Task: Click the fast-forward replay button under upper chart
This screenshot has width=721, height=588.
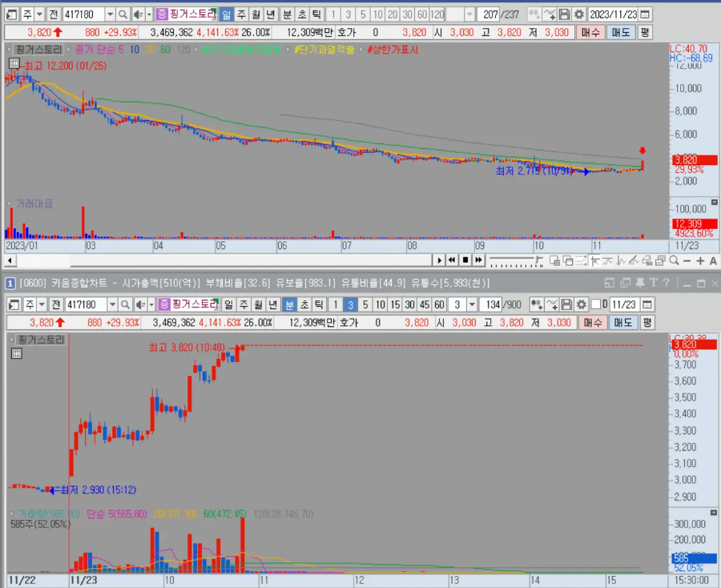Action: pos(479,260)
